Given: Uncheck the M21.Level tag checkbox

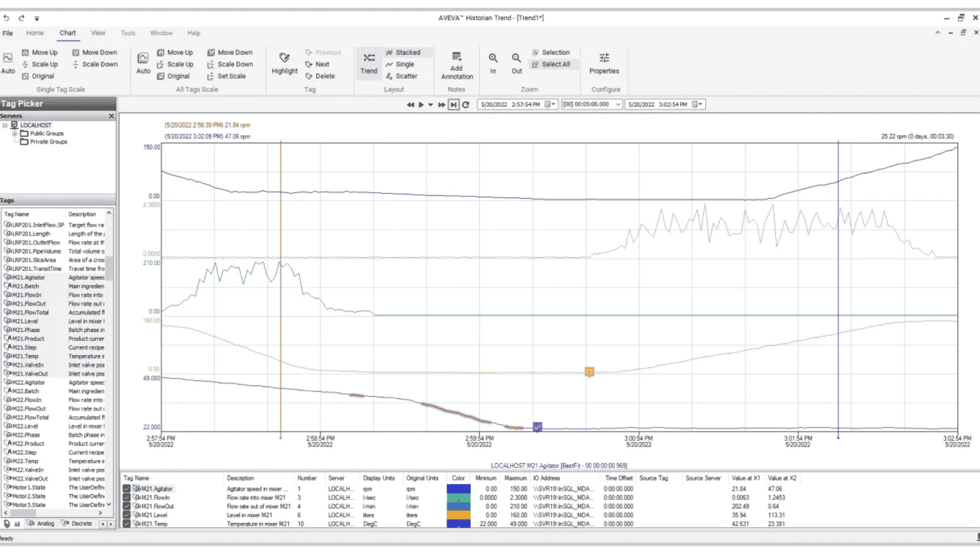Looking at the screenshot, I should [127, 515].
